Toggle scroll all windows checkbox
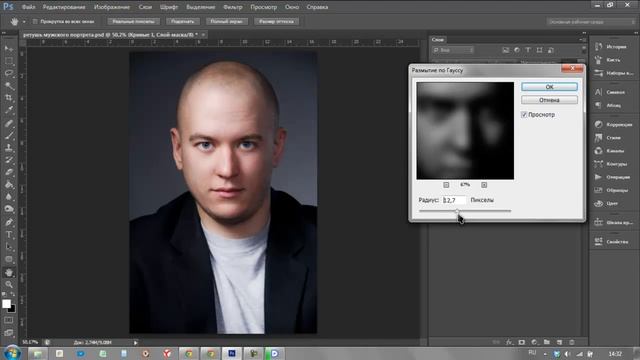Image resolution: width=640 pixels, height=360 pixels. coord(35,21)
